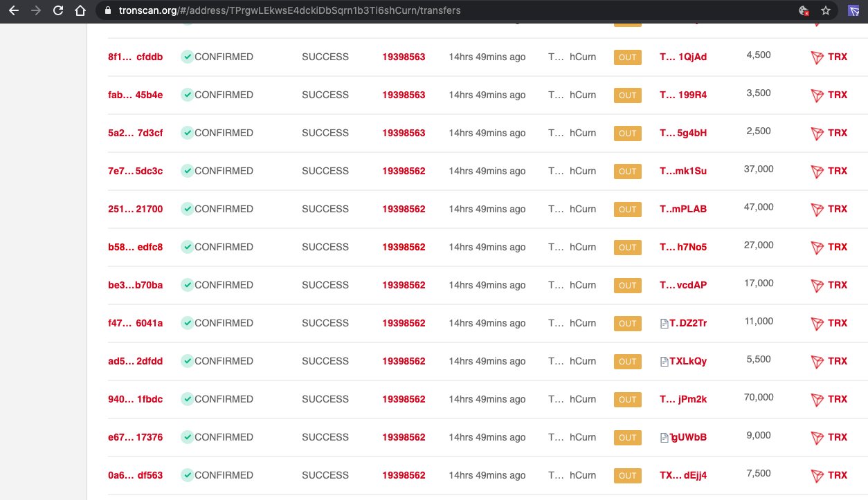Go back with the browser back arrow
Viewport: 868px width, 500px height.
click(14, 11)
